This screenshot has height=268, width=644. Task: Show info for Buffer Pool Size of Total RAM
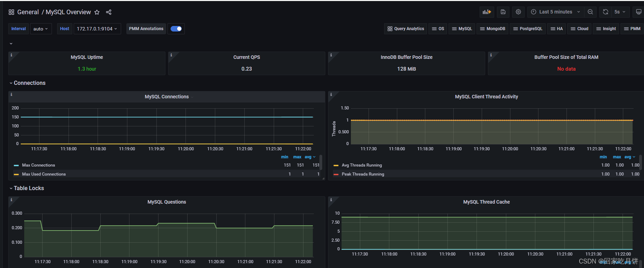[491, 55]
